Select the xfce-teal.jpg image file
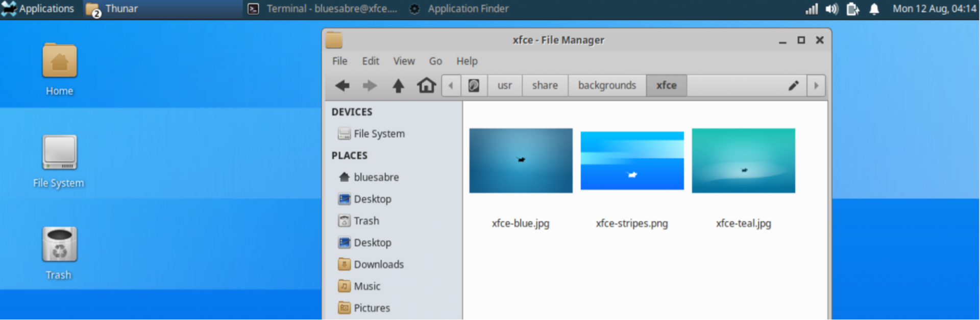Image resolution: width=980 pixels, height=320 pixels. point(743,161)
